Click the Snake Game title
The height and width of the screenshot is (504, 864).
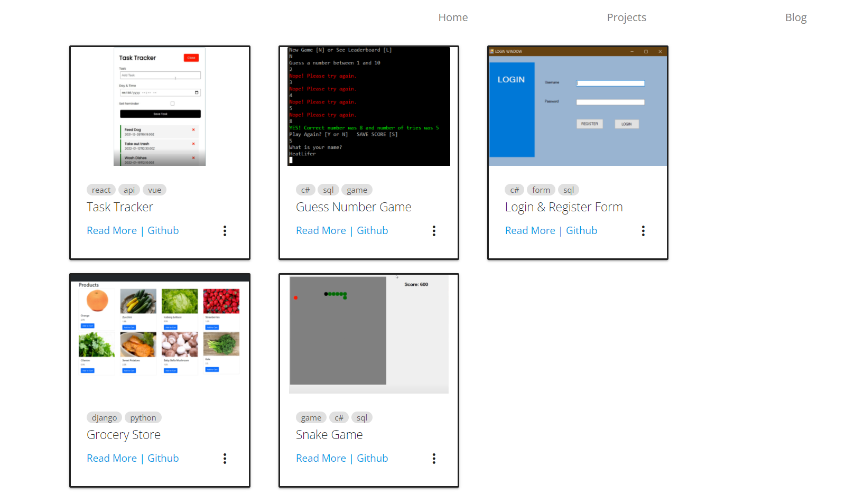pyautogui.click(x=329, y=435)
